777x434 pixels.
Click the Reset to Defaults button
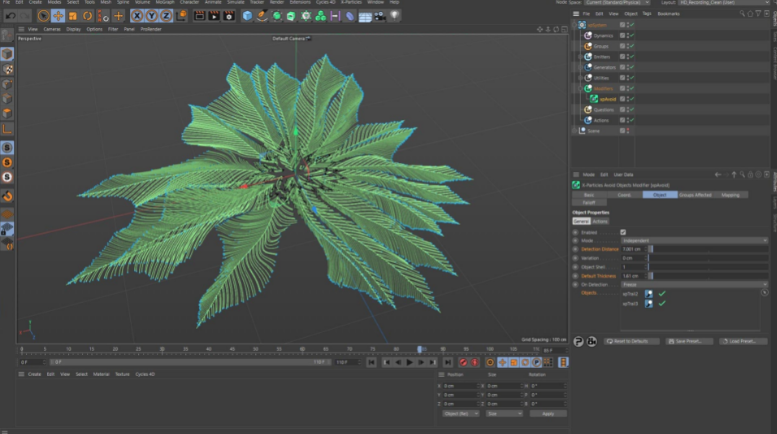coord(632,341)
